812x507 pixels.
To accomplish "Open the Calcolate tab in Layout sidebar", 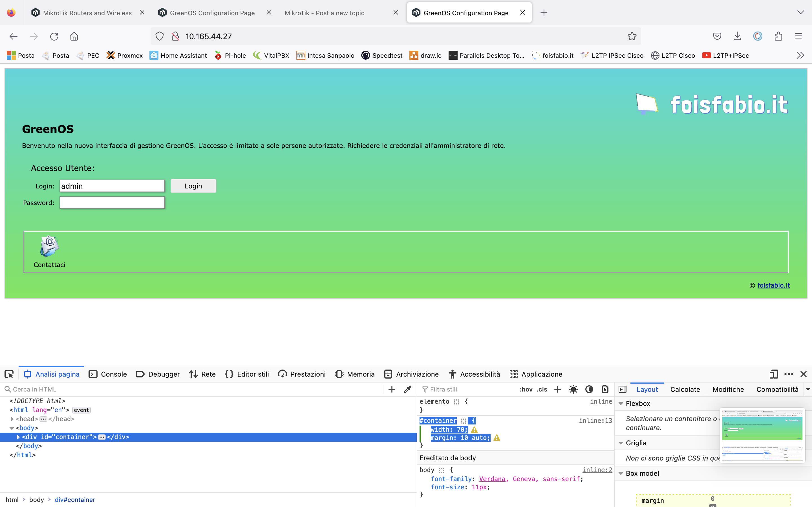I will click(685, 389).
